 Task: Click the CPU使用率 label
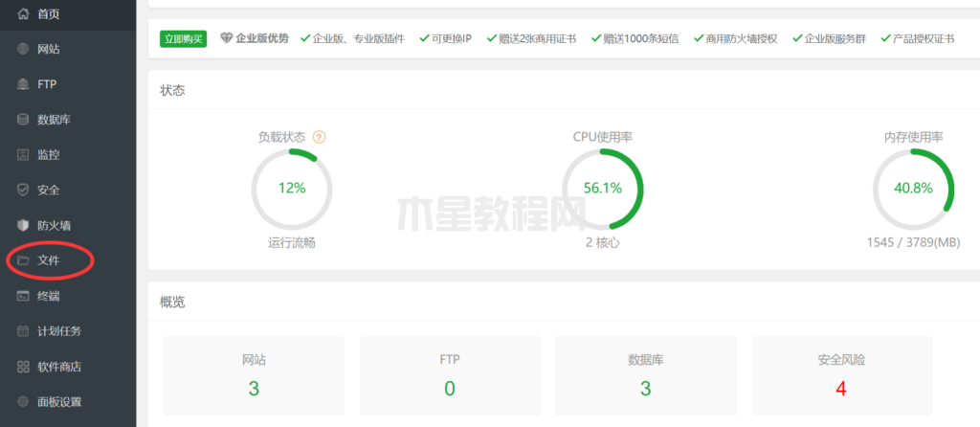[x=603, y=137]
